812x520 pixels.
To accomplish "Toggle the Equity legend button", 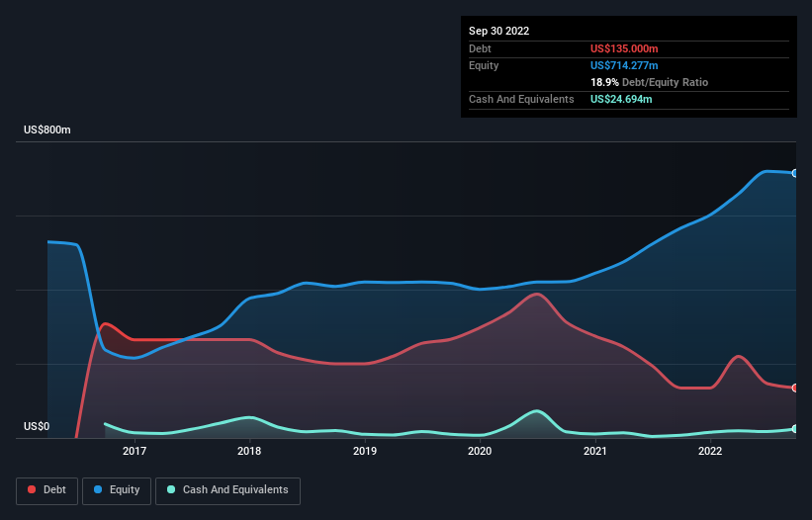I will (x=117, y=490).
